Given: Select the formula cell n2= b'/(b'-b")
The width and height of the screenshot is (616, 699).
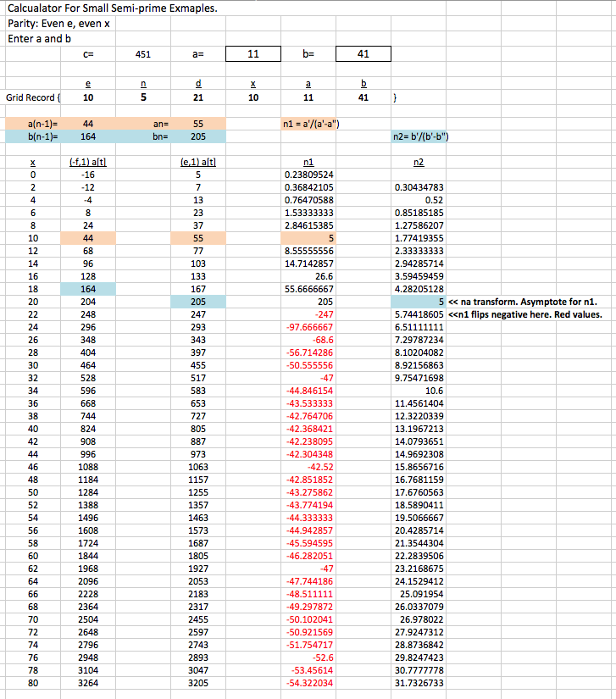Looking at the screenshot, I should [x=420, y=136].
